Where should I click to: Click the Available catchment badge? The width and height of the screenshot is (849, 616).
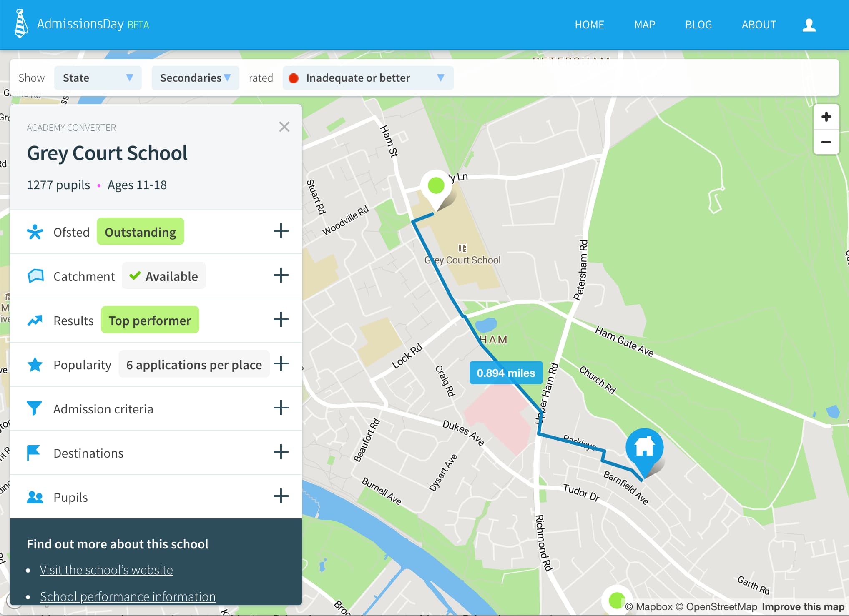point(164,276)
